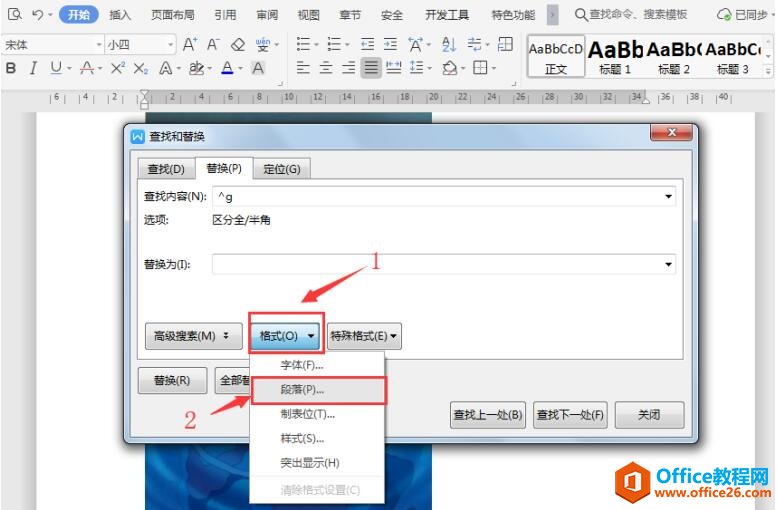Open the phonetic guide (wén) tool

[263, 45]
